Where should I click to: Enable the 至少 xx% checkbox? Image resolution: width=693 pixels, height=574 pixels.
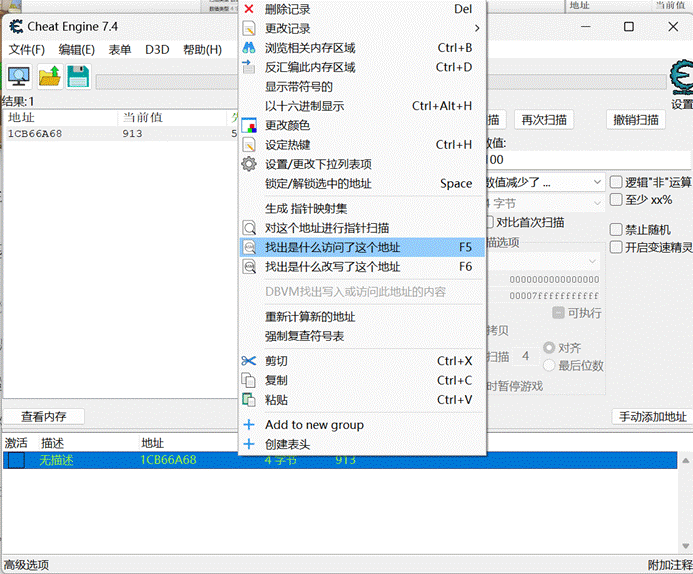[x=616, y=200]
